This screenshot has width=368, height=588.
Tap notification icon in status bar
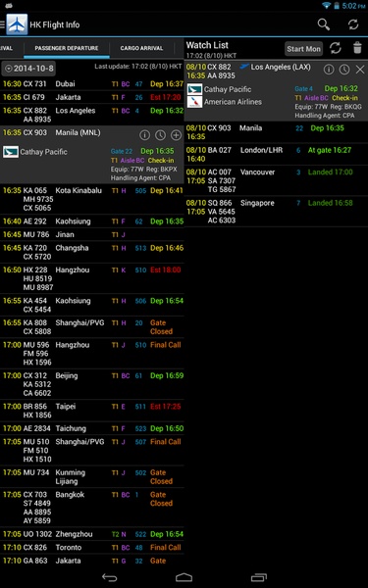[x=8, y=5]
